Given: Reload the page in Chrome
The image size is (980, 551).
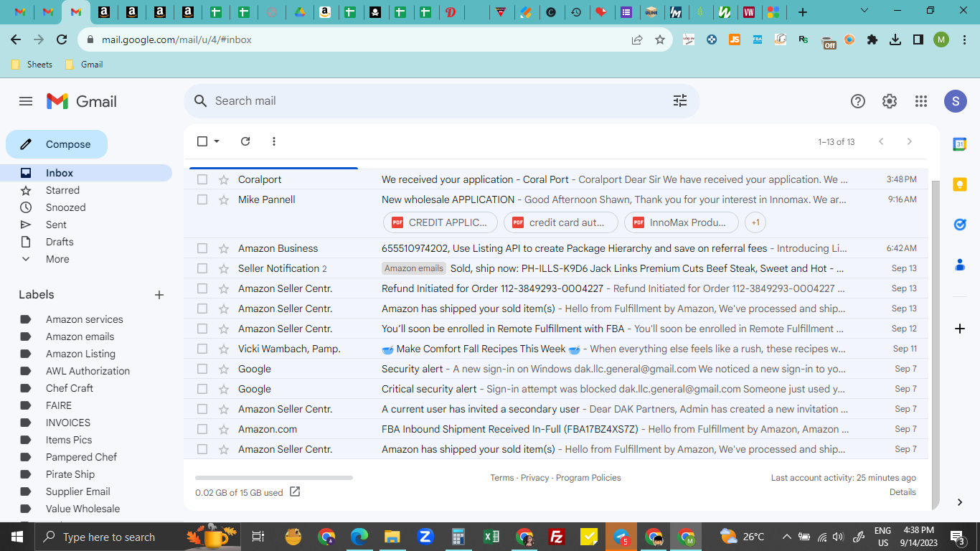Looking at the screenshot, I should click(62, 40).
